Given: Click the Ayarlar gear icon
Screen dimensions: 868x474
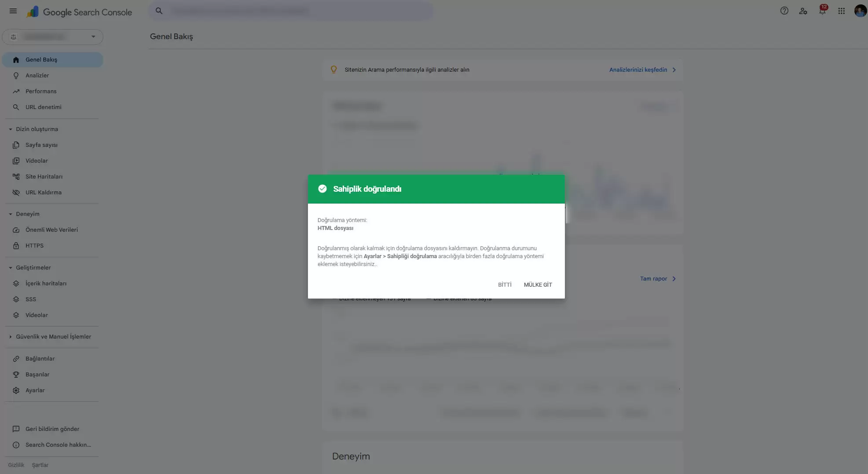Looking at the screenshot, I should (16, 390).
